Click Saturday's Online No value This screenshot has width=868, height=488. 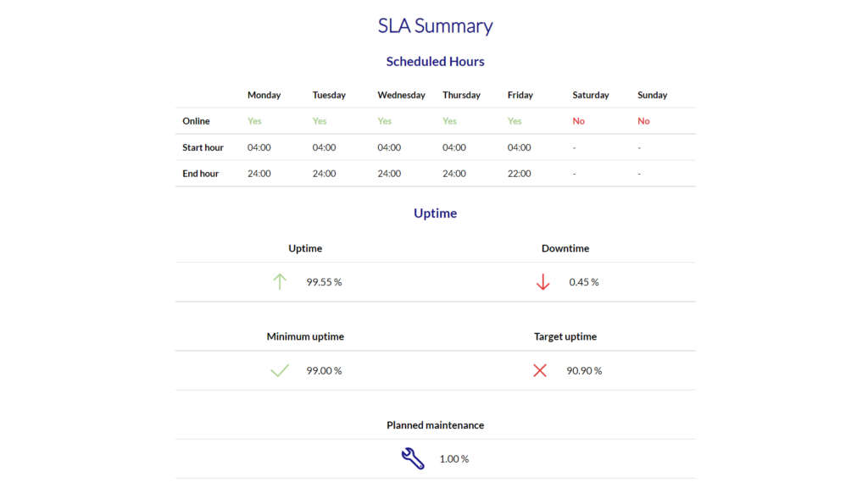point(578,121)
